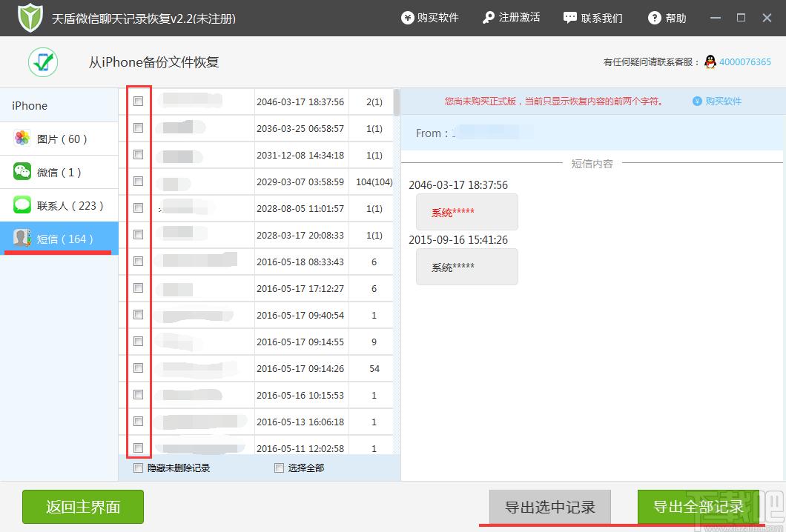This screenshot has width=786, height=532.
Task: Select the iPhone sidebar header
Action: point(59,106)
